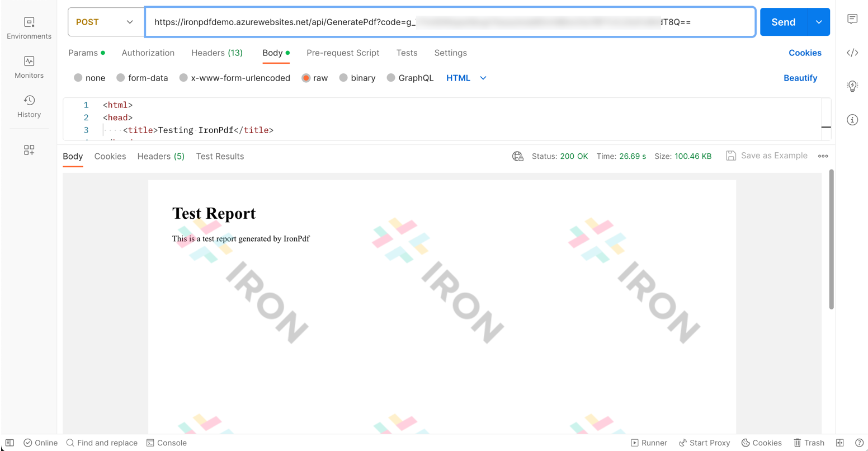Screen dimensions: 868x451
Task: Click Beautify to format body
Action: click(800, 78)
